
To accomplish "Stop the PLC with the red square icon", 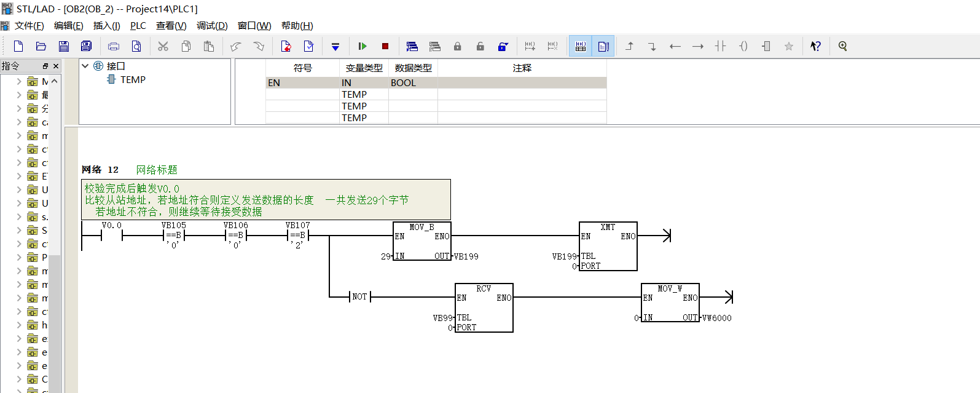I will (385, 46).
